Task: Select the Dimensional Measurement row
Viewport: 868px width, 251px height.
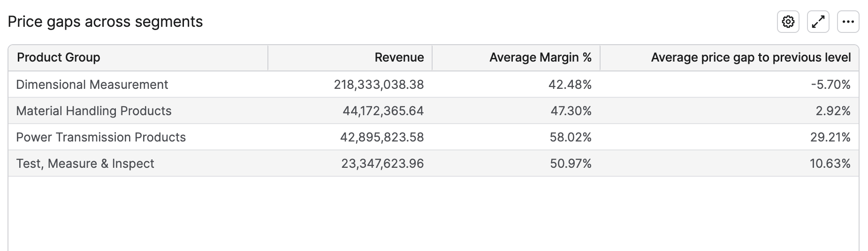Action: click(x=92, y=85)
